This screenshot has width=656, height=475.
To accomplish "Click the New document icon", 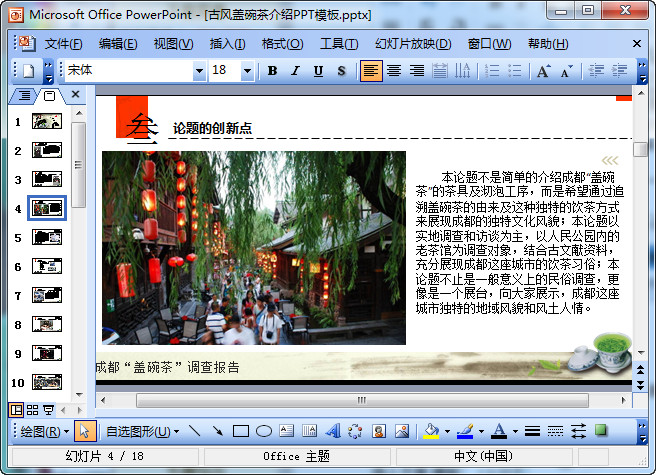I will click(x=28, y=71).
